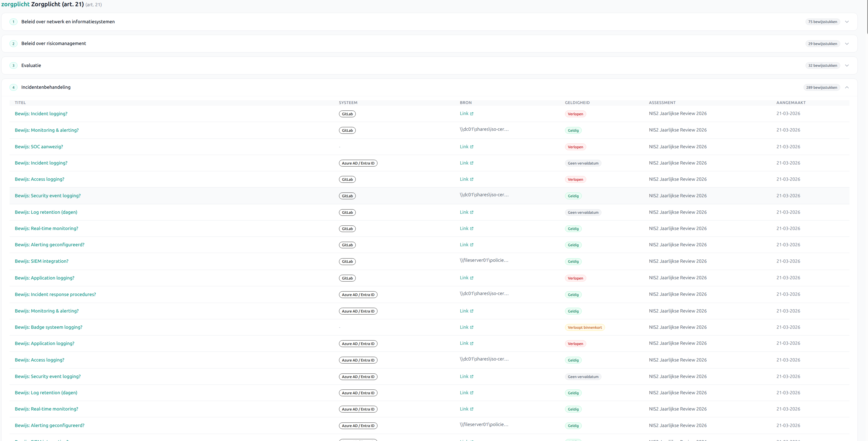Expand the Beleid over risicomanagement chevron
The height and width of the screenshot is (441, 868).
coord(846,44)
